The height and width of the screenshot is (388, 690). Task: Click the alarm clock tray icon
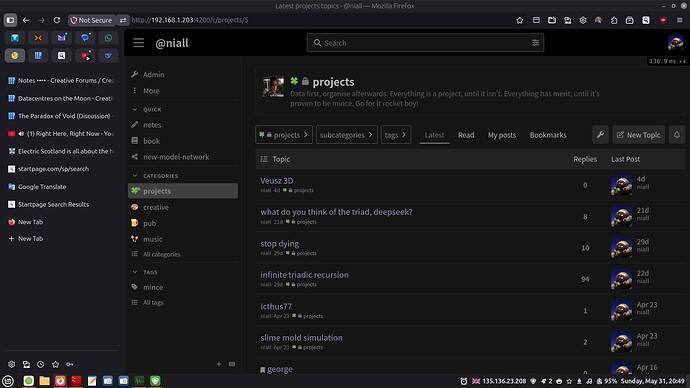463,381
